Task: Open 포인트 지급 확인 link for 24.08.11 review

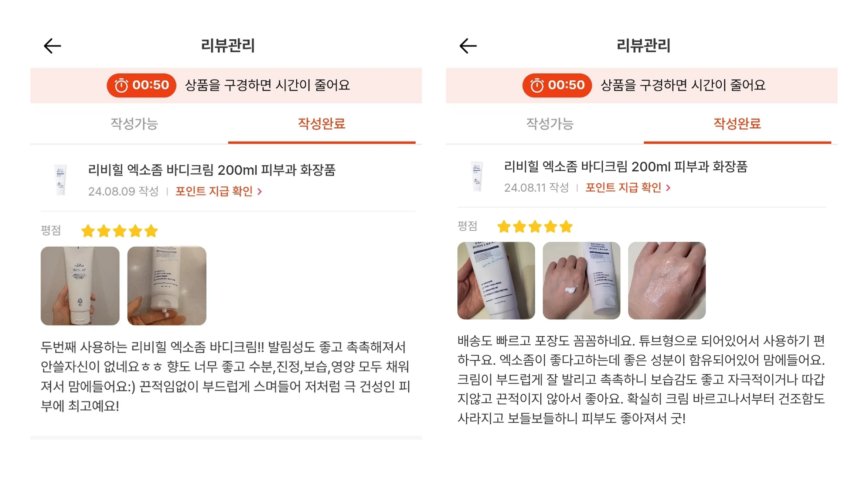Action: pos(628,188)
